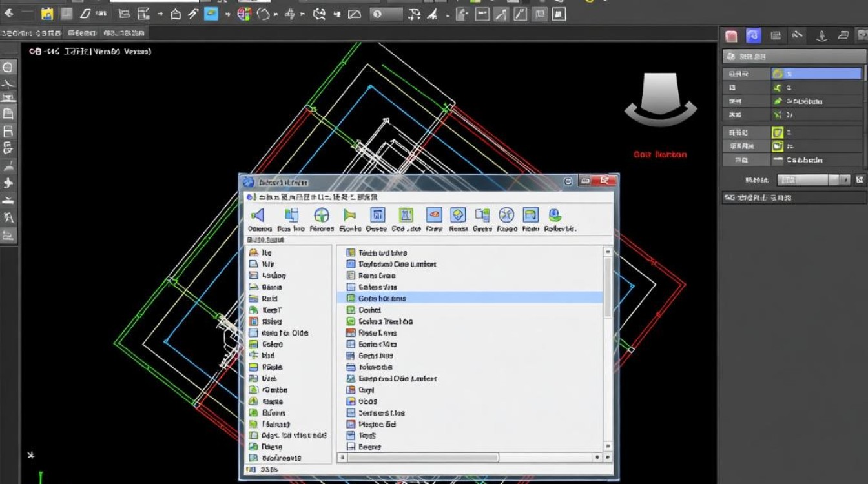The image size is (868, 484).
Task: Click the blue speaker icon in dialog toolbar
Action: coord(258,215)
